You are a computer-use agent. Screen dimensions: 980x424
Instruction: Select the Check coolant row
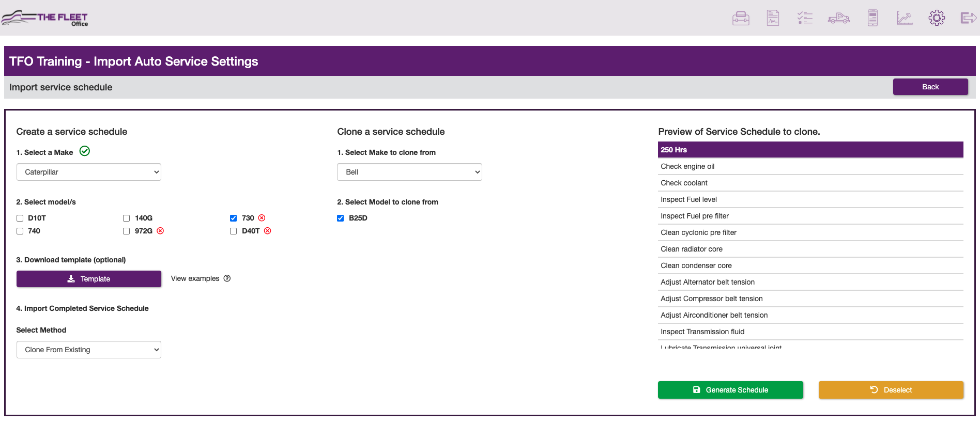click(810, 183)
